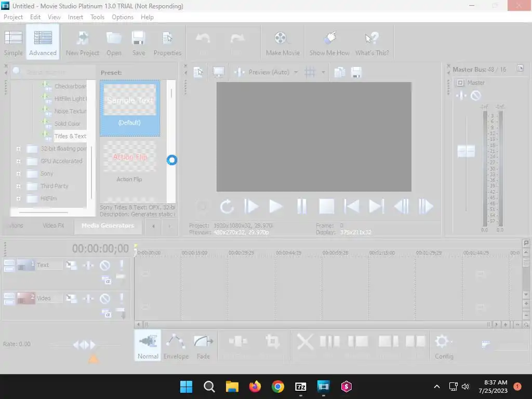Open the Insert menu
This screenshot has height=399, width=532.
click(75, 17)
